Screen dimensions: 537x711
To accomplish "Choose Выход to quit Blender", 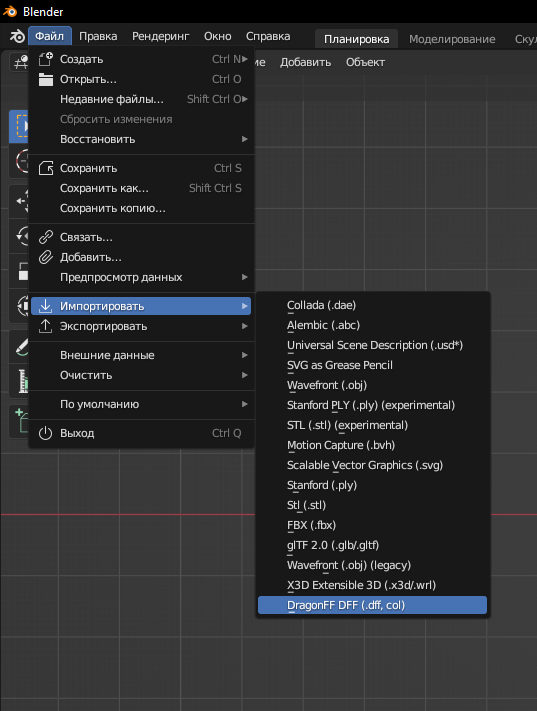I will [141, 433].
